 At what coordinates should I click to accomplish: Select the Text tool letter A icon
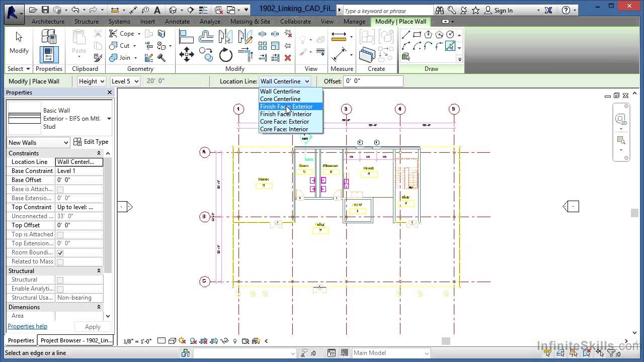157,10
